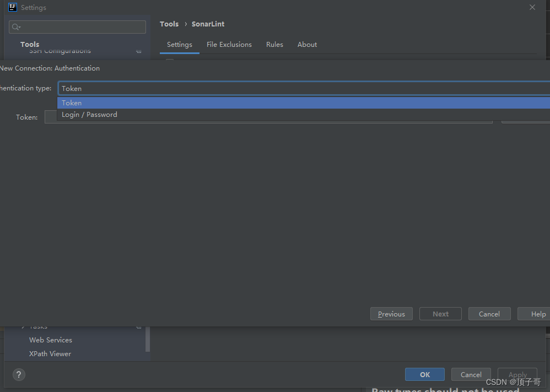Click the Help button
The image size is (550, 392).
pos(537,314)
